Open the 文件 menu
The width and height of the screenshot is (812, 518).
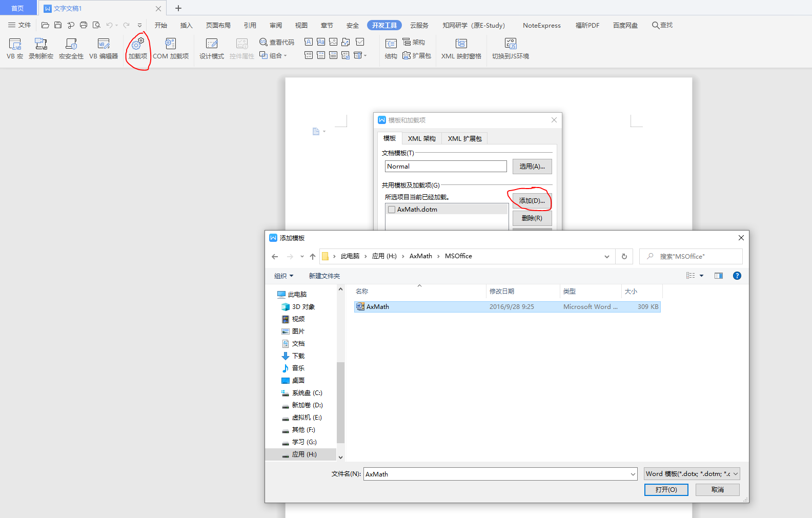pos(19,25)
